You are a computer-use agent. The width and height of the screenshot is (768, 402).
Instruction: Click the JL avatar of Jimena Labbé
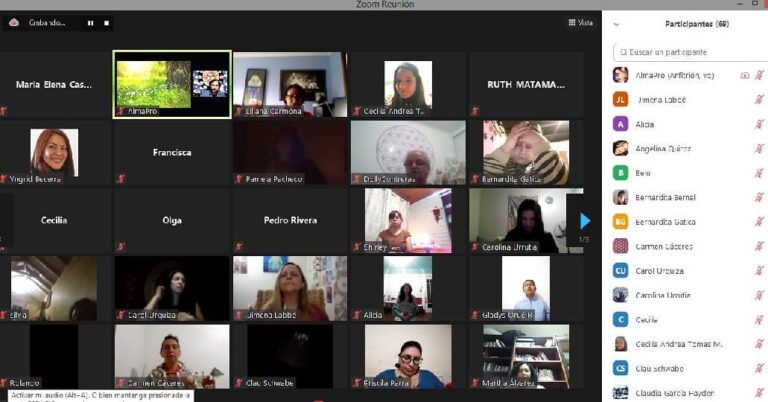pyautogui.click(x=621, y=100)
